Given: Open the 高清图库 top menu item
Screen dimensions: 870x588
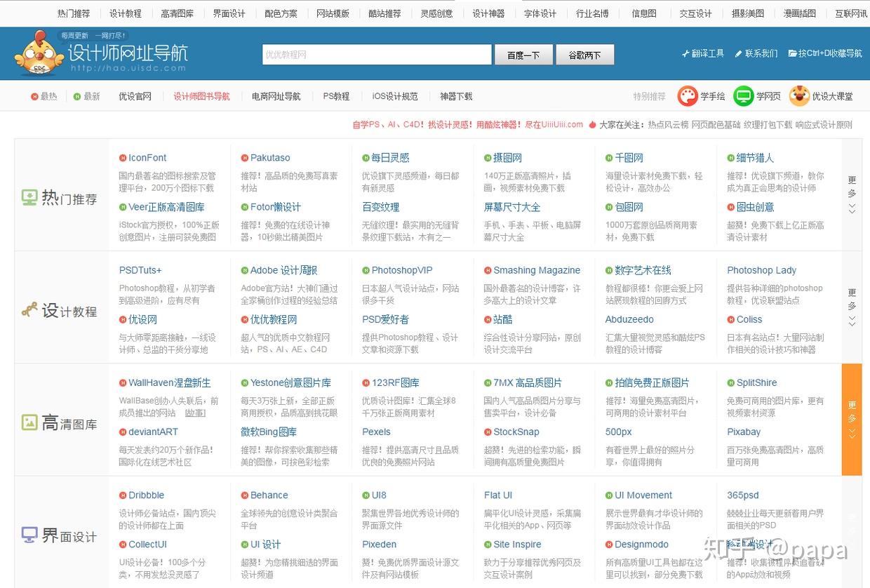Looking at the screenshot, I should point(178,13).
